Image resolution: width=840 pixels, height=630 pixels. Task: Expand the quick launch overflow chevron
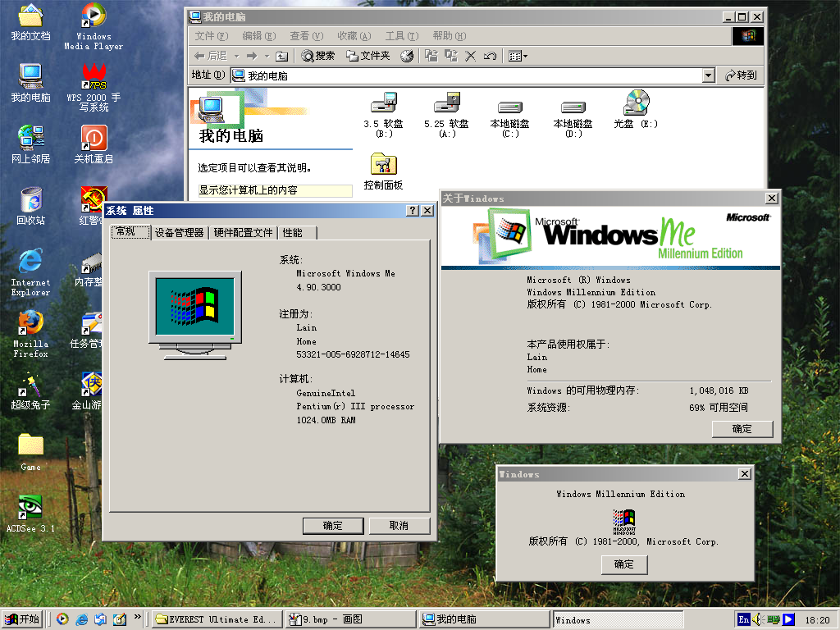pos(138,617)
